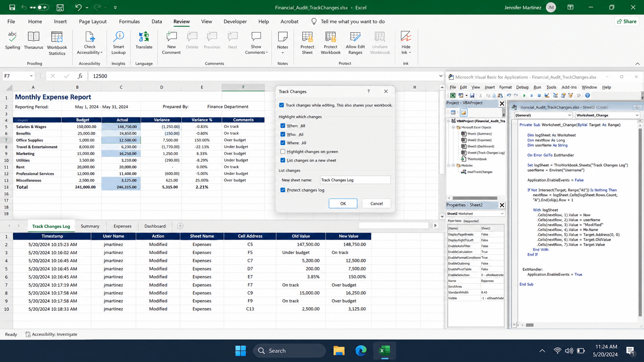Click the Undo arrow in Excel's title bar
Screen dimensions: 644x362
coord(79,7)
